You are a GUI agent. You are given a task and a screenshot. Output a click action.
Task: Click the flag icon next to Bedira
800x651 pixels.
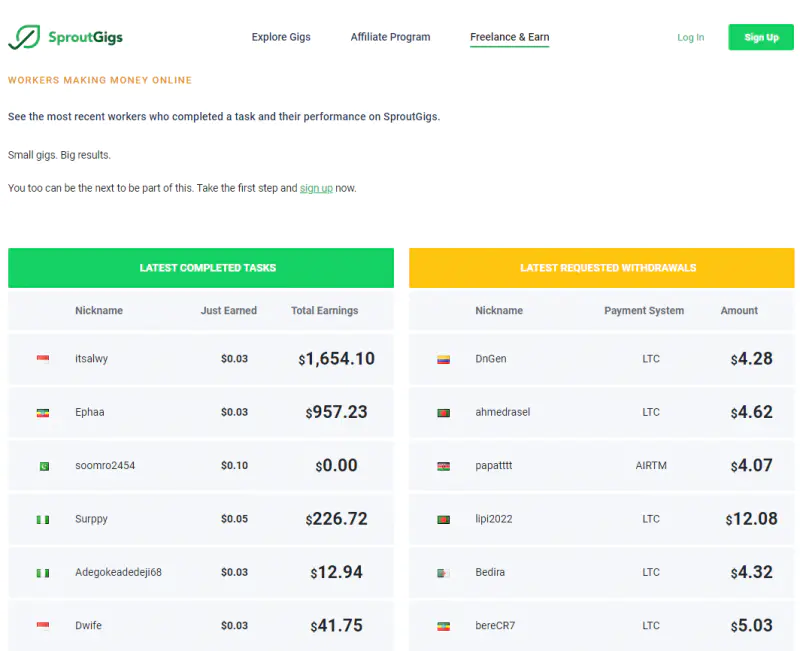(443, 573)
